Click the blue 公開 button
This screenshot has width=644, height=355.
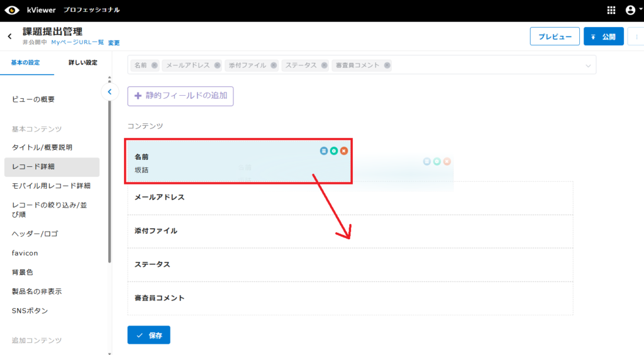[x=603, y=37]
